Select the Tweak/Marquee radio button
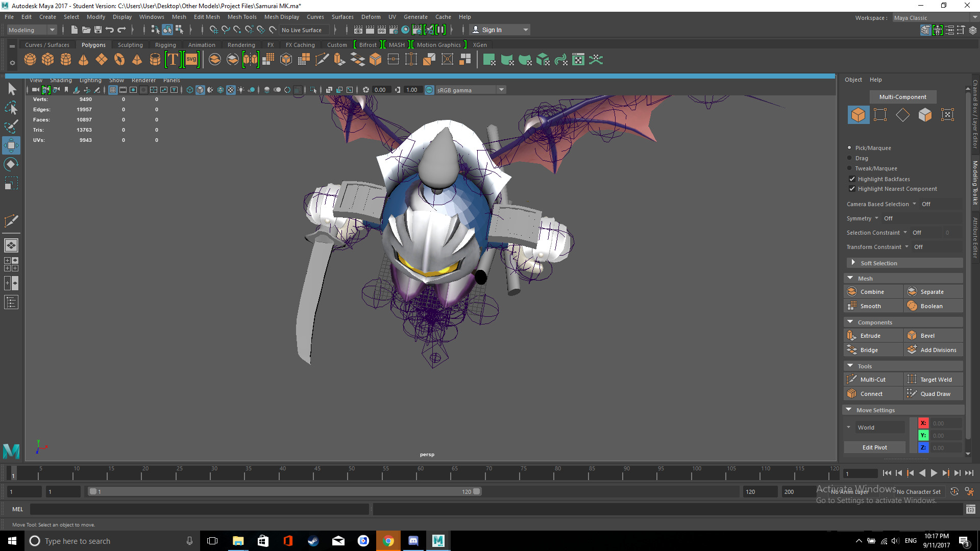The width and height of the screenshot is (980, 551). 850,168
